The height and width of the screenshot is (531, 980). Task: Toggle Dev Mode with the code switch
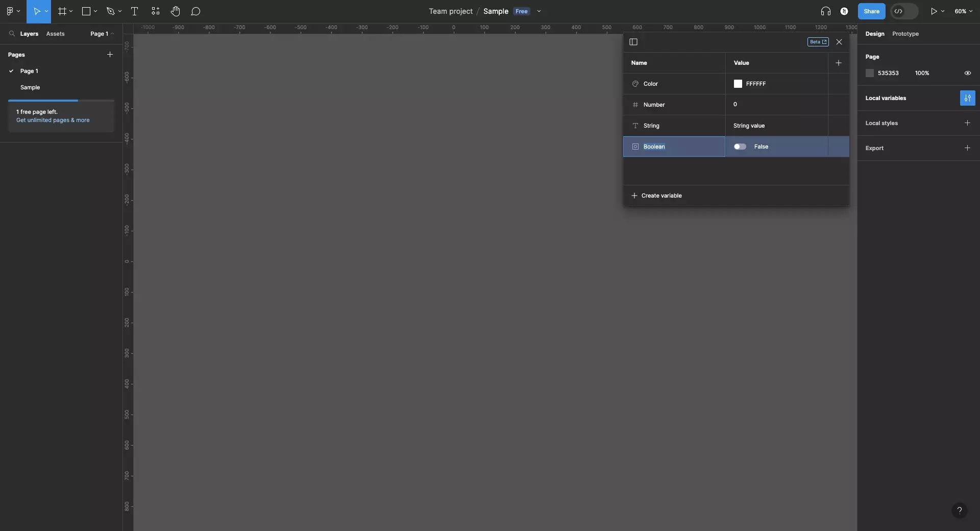pos(903,11)
